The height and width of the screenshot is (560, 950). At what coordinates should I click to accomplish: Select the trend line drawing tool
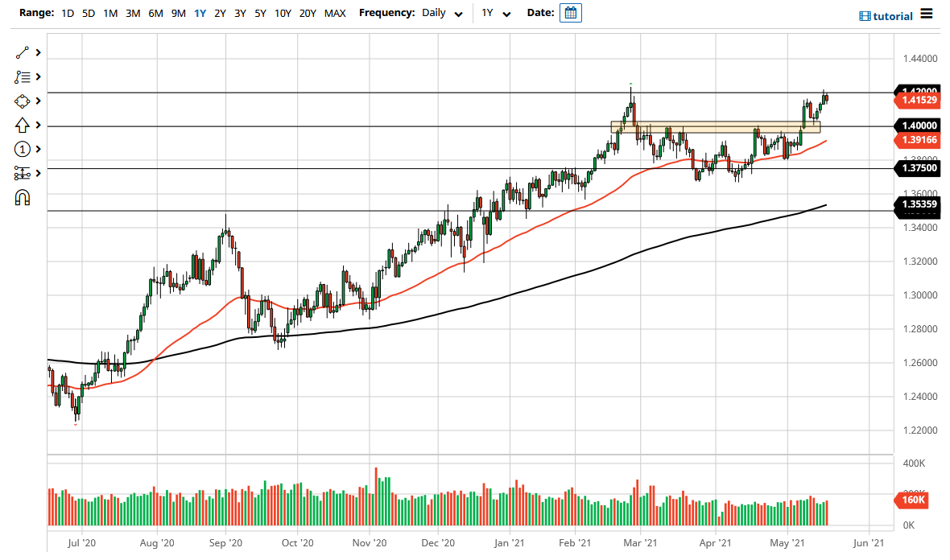[23, 52]
